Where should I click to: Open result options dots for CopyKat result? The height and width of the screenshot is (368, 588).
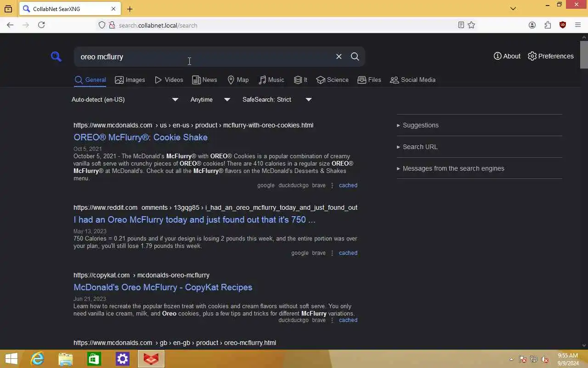coord(332,320)
